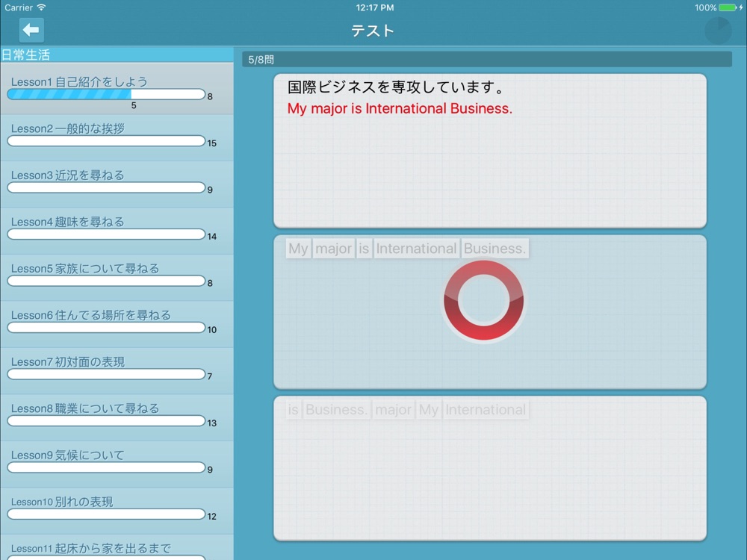Tap the answered word tile "My"
The width and height of the screenshot is (747, 560).
pos(298,249)
